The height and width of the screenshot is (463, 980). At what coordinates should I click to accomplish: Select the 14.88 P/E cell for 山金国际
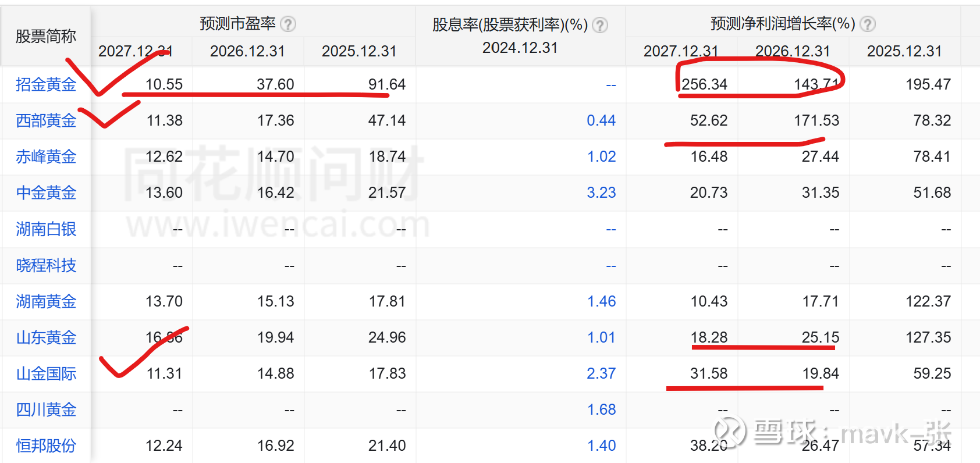pyautogui.click(x=275, y=373)
